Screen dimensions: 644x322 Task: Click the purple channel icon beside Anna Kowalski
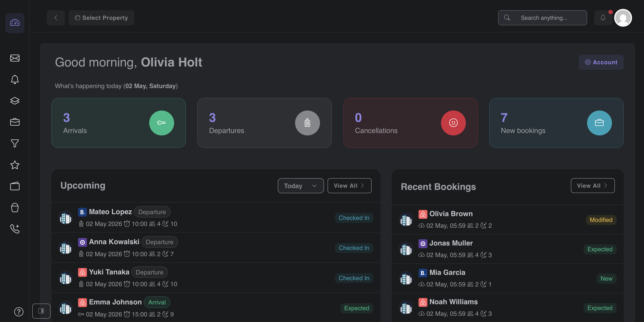82,242
